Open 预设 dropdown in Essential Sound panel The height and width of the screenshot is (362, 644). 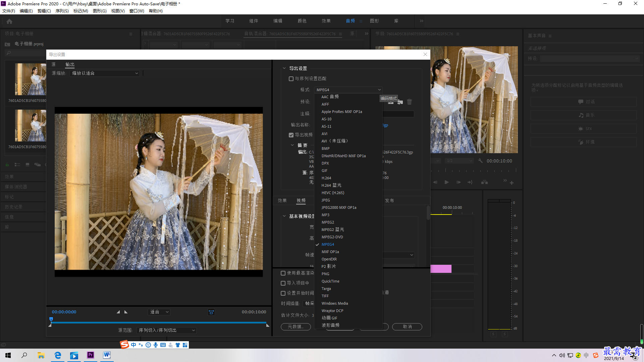(590, 59)
